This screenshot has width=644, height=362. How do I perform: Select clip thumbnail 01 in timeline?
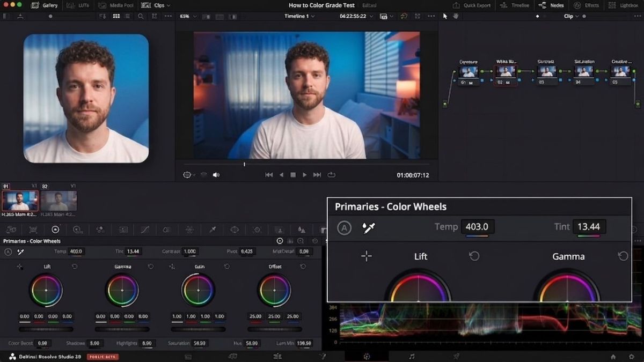20,201
